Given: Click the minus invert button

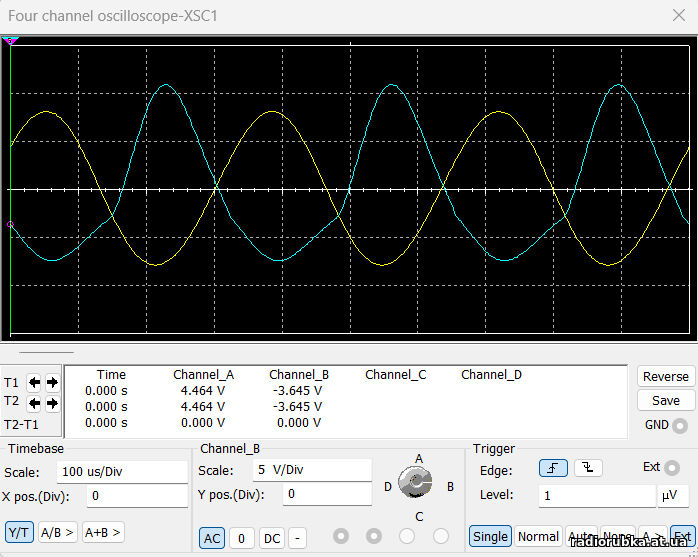Looking at the screenshot, I should 297,538.
